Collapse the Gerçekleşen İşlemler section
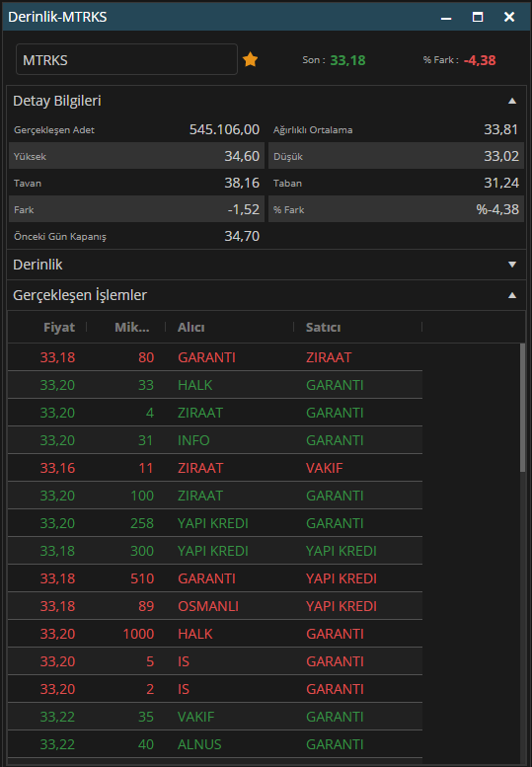The width and height of the screenshot is (532, 767). click(512, 295)
